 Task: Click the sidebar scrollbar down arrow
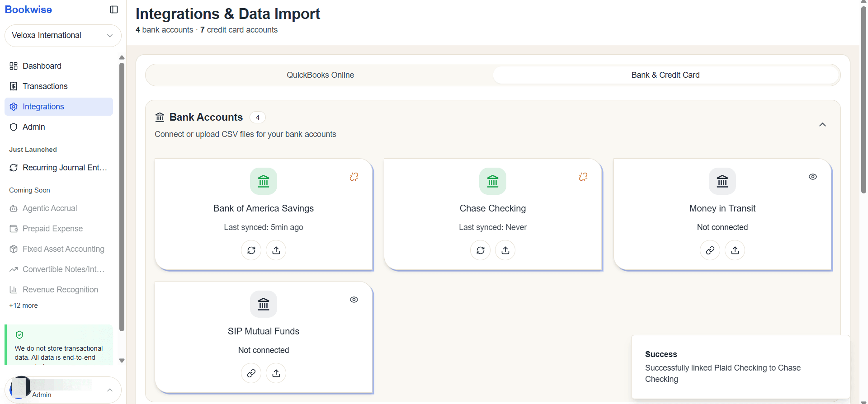(122, 361)
